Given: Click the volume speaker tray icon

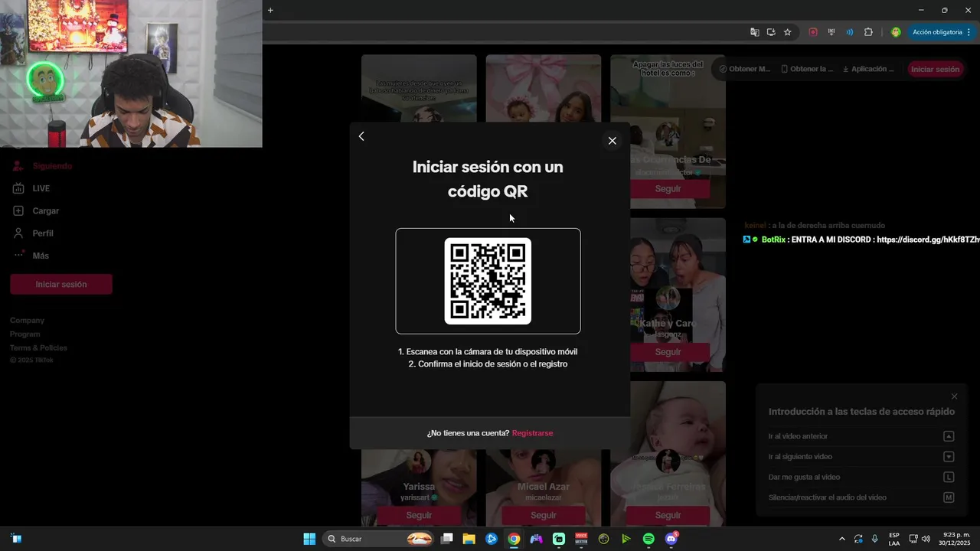Looking at the screenshot, I should click(926, 539).
